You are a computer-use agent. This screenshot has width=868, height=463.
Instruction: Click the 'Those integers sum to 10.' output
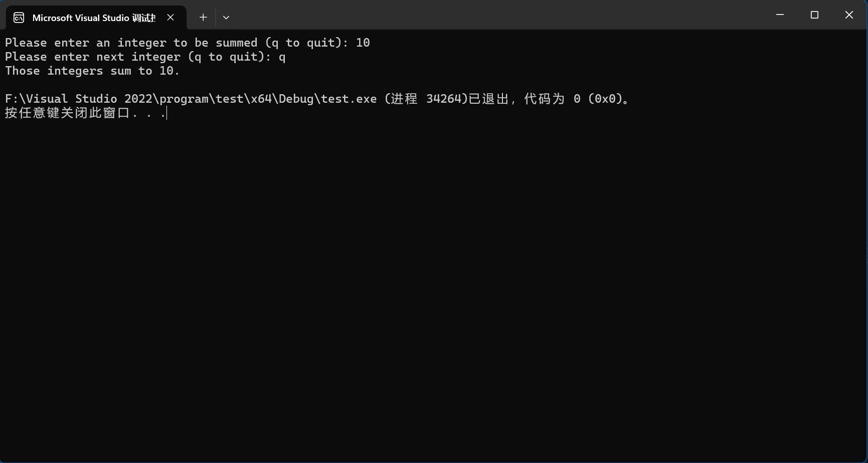(x=92, y=71)
